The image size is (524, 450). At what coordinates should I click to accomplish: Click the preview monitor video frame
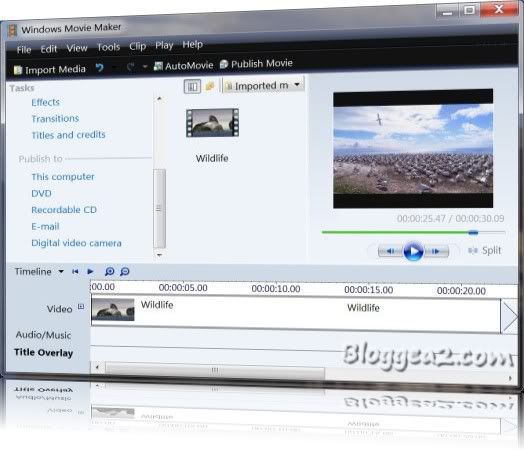[x=413, y=148]
